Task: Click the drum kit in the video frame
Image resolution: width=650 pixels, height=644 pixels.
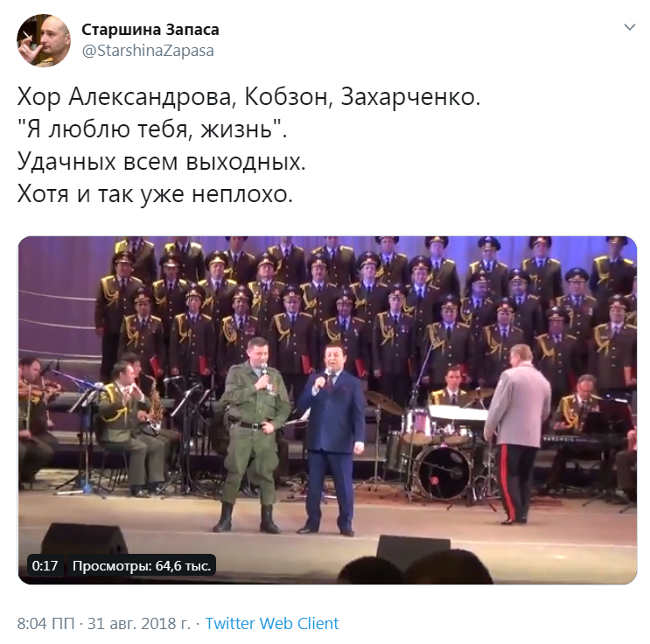Action: click(x=441, y=450)
